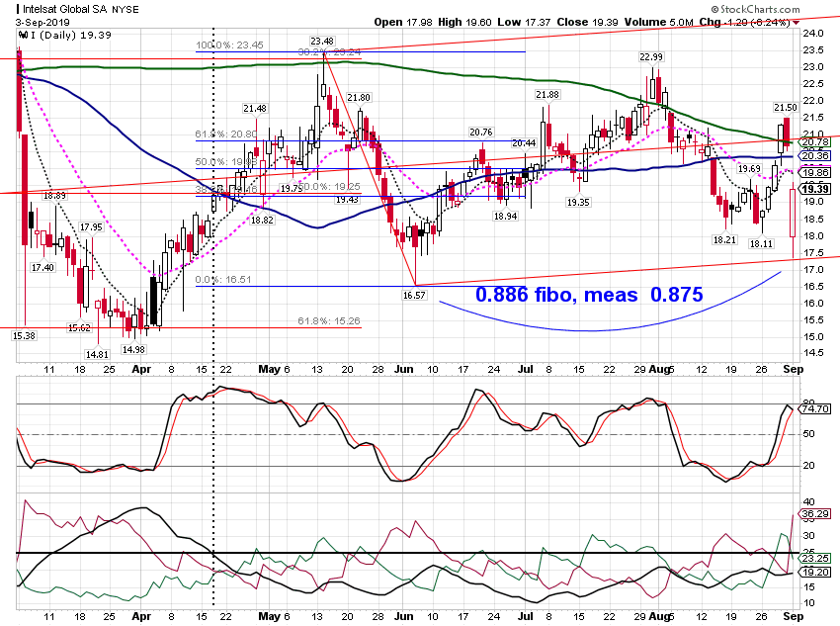Click the red down arrow after Chg

(x=797, y=23)
